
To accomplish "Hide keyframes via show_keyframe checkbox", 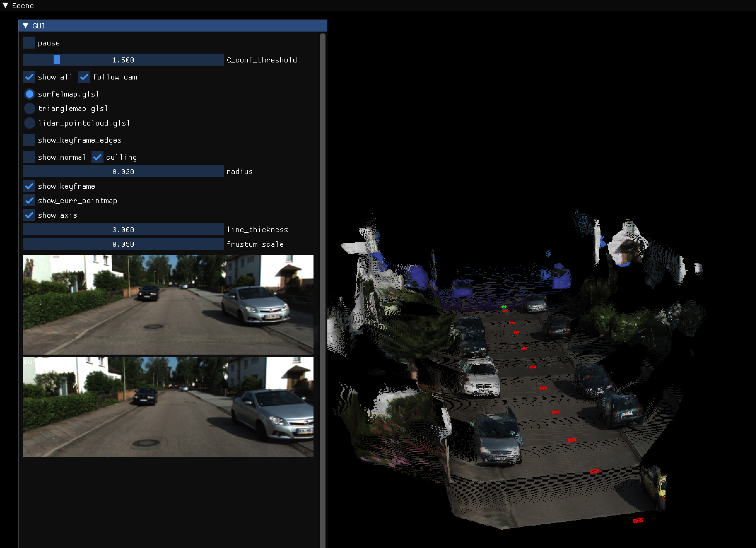I will [x=29, y=186].
